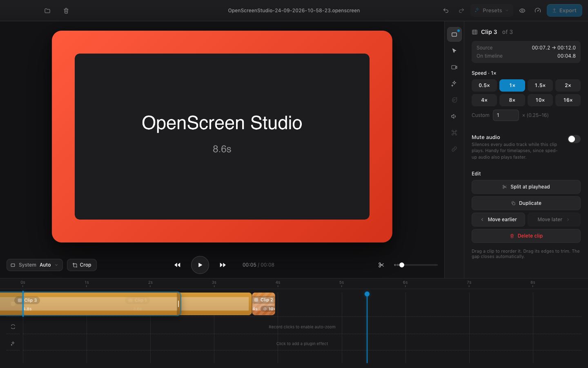Select the 1.5× speed option
The image size is (588, 368).
tap(540, 85)
